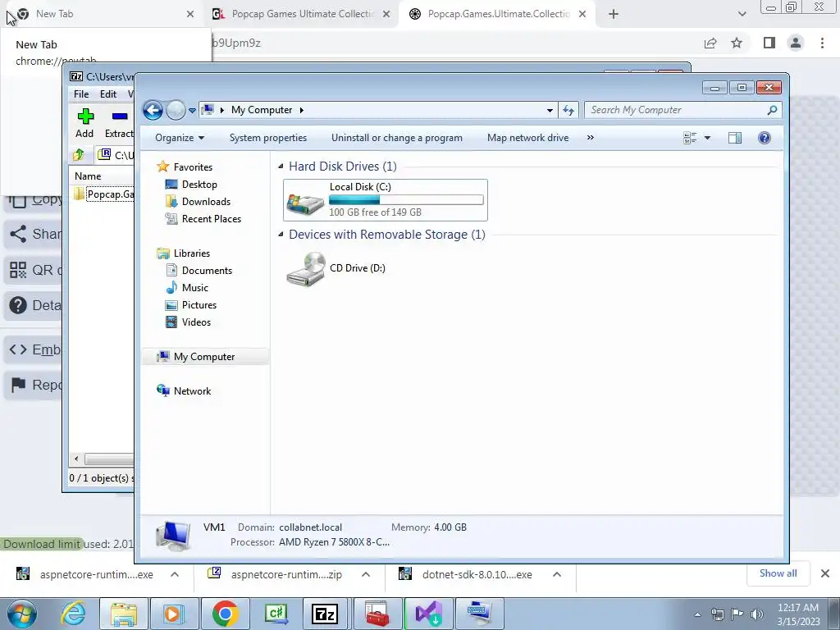Click the Explorer forward arrow button
The width and height of the screenshot is (840, 630).
tap(176, 111)
